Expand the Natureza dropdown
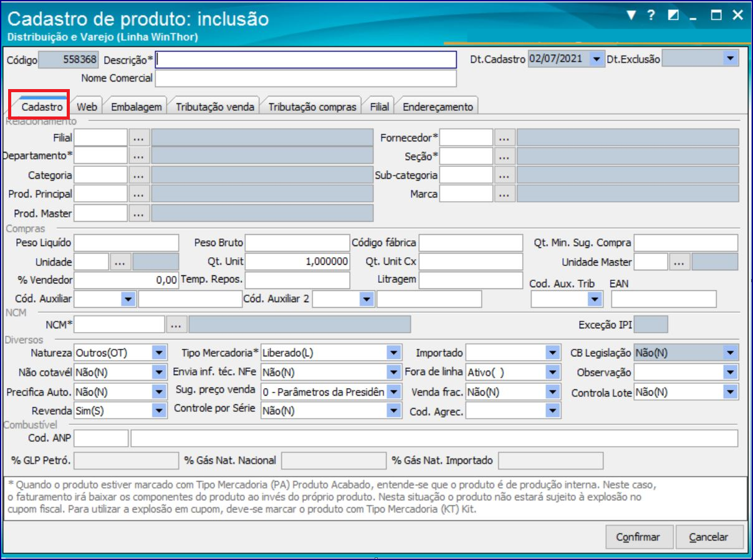This screenshot has height=560, width=753. (x=160, y=353)
